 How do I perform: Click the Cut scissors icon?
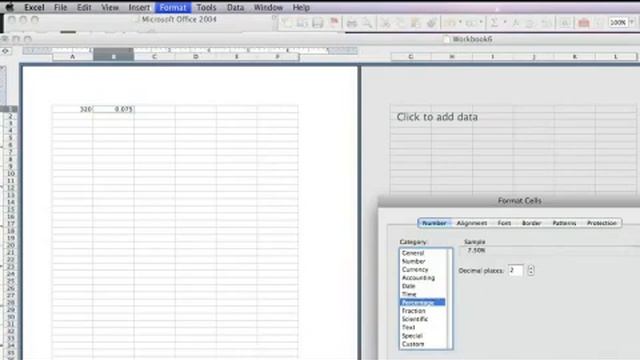click(385, 23)
